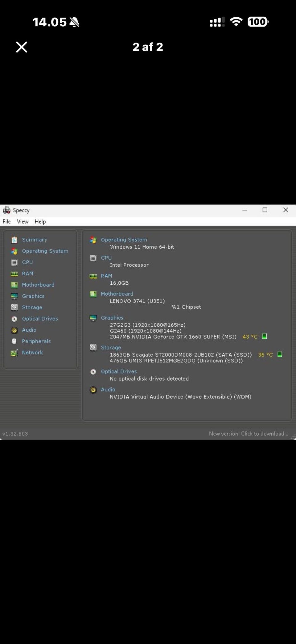Viewport: 296px width, 644px height.
Task: Select the CPU label in the sidebar
Action: pos(27,262)
